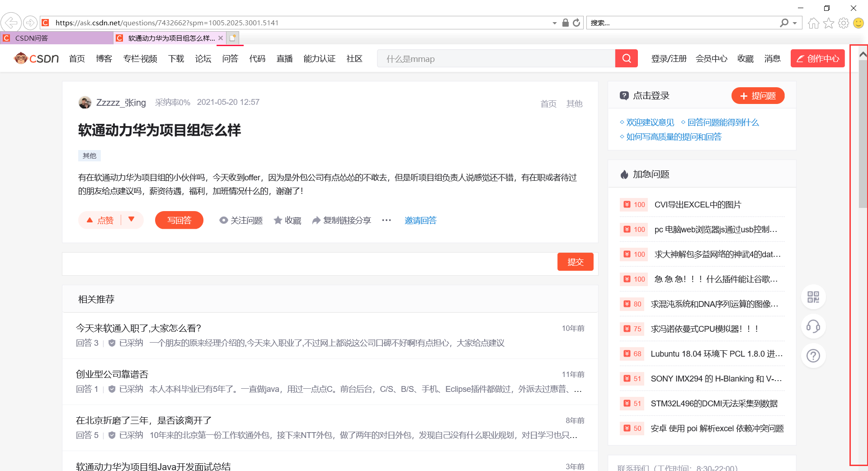Open 回答问题能得到什么 link
The image size is (868, 471).
coord(723,122)
